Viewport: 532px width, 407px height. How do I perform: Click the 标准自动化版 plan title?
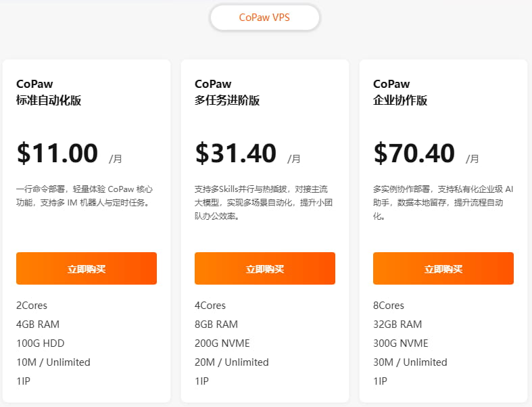click(x=49, y=101)
